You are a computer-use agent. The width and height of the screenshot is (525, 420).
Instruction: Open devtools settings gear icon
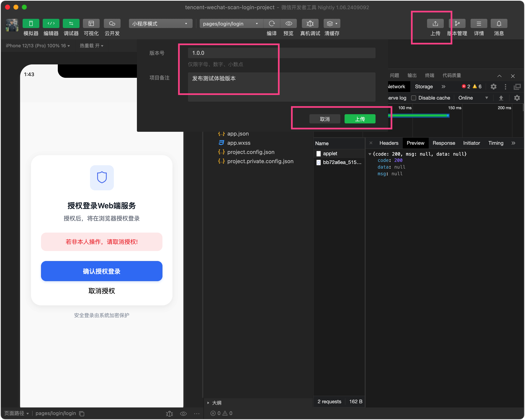pos(494,87)
